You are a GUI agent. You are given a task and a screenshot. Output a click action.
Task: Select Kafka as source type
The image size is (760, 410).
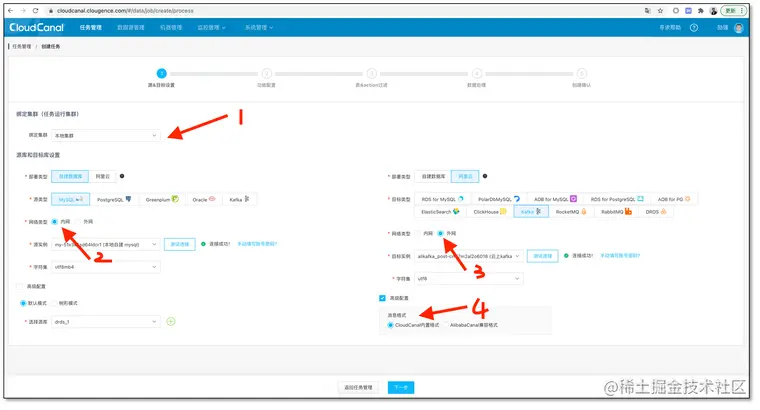(x=239, y=199)
